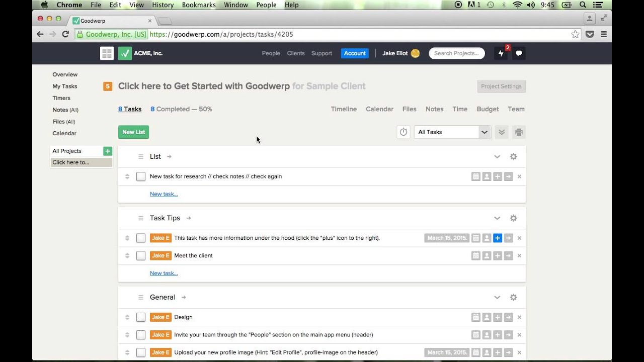Open the lightning bolt notifications icon
Screen dimensions: 644x362
tap(501, 53)
